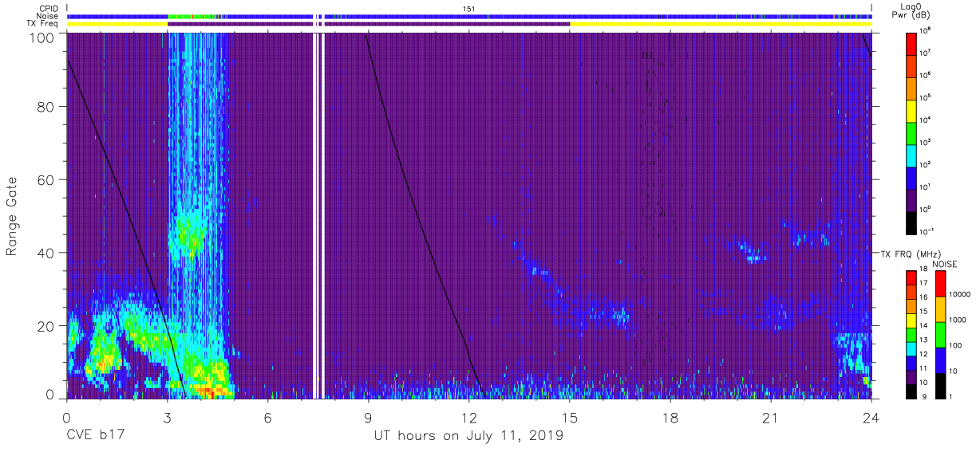Click the y-axis tick label '60'

click(46, 180)
